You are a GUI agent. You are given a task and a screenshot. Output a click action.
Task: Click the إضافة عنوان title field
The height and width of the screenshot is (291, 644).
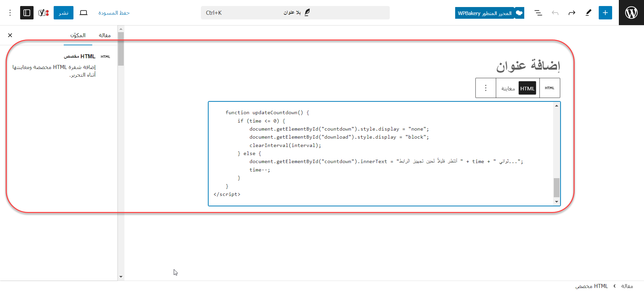pyautogui.click(x=528, y=65)
